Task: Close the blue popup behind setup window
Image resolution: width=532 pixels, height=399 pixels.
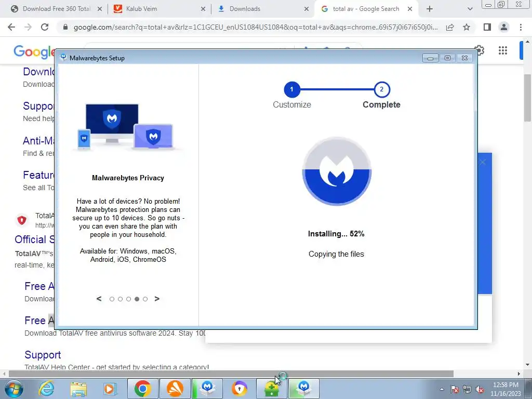Action: click(483, 162)
